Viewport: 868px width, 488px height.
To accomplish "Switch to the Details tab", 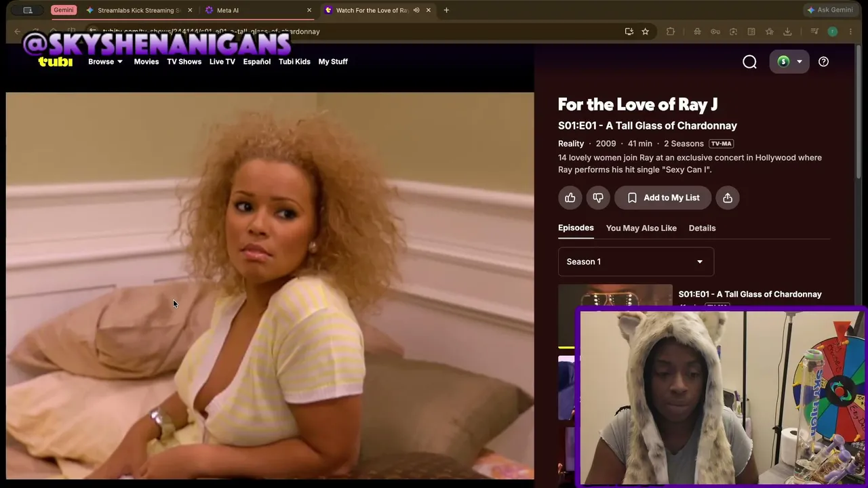I will pos(703,228).
